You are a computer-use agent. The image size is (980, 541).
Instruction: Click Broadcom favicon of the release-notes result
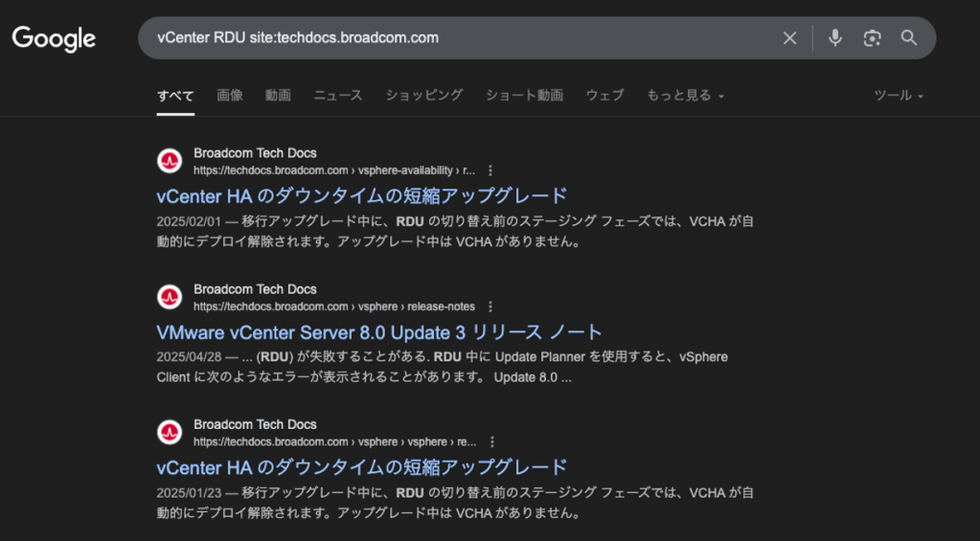[170, 298]
